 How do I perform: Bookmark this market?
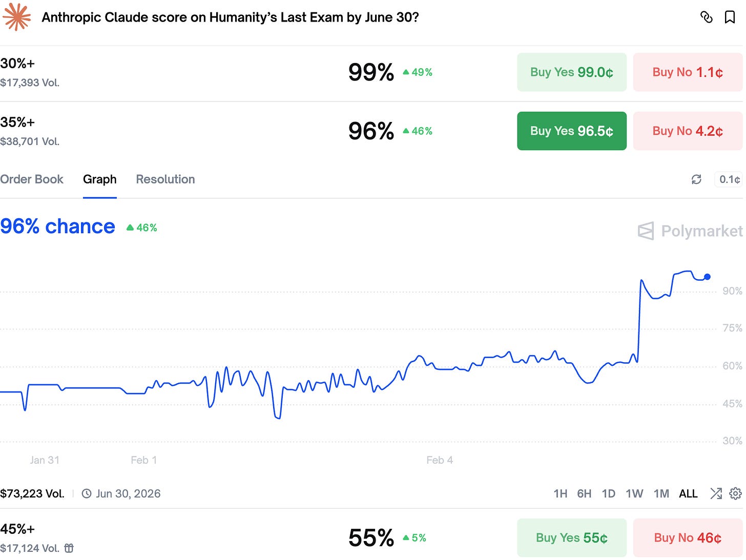[730, 17]
